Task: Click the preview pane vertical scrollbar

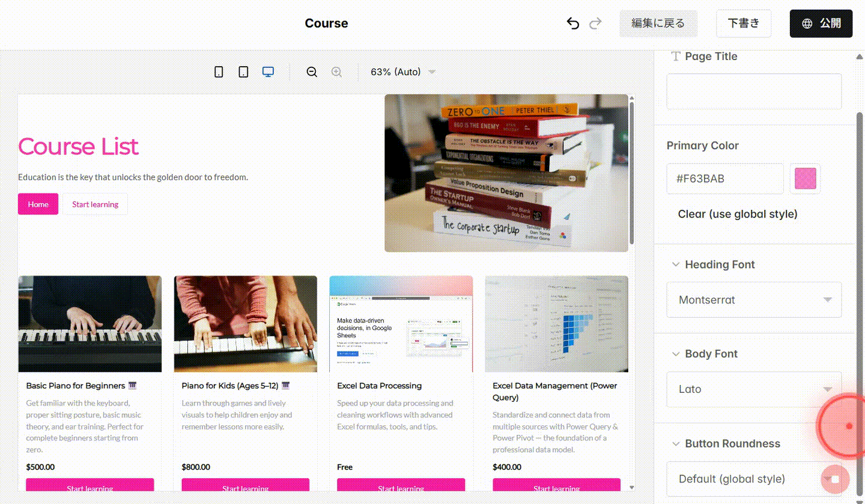Action: [x=631, y=173]
